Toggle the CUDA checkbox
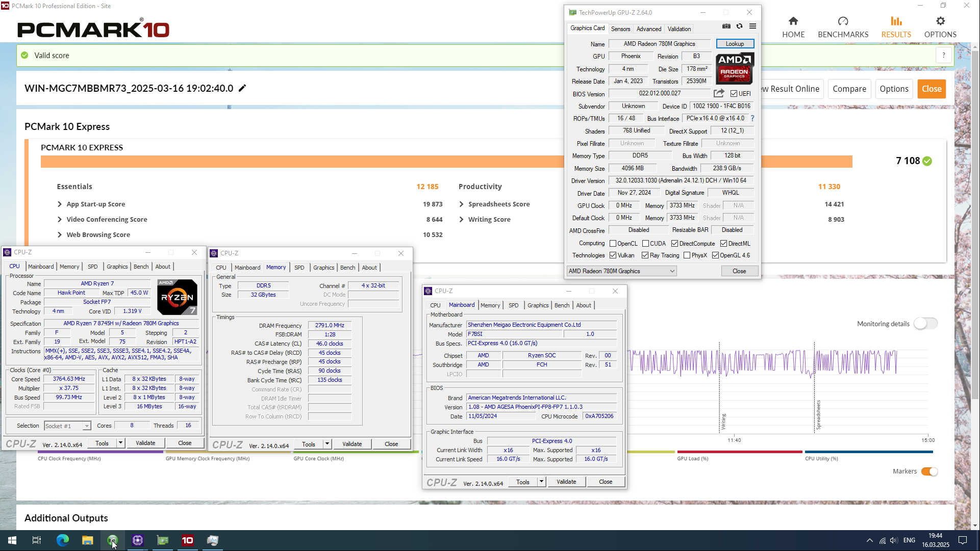Screen dimensions: 980x551 click(645, 244)
